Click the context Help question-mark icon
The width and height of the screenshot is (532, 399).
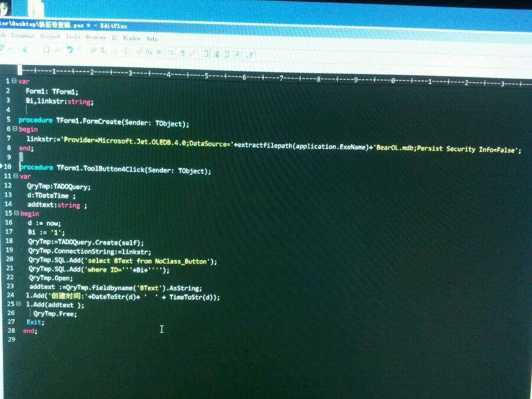(249, 55)
